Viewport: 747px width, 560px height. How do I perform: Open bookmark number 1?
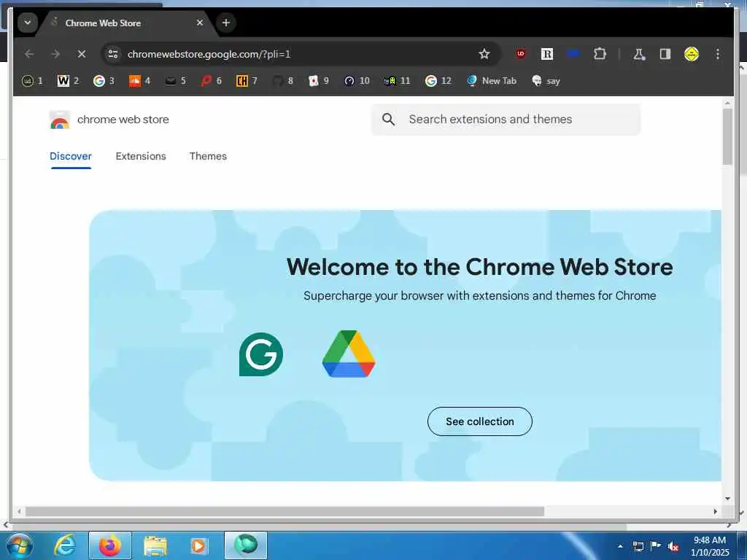click(x=32, y=81)
